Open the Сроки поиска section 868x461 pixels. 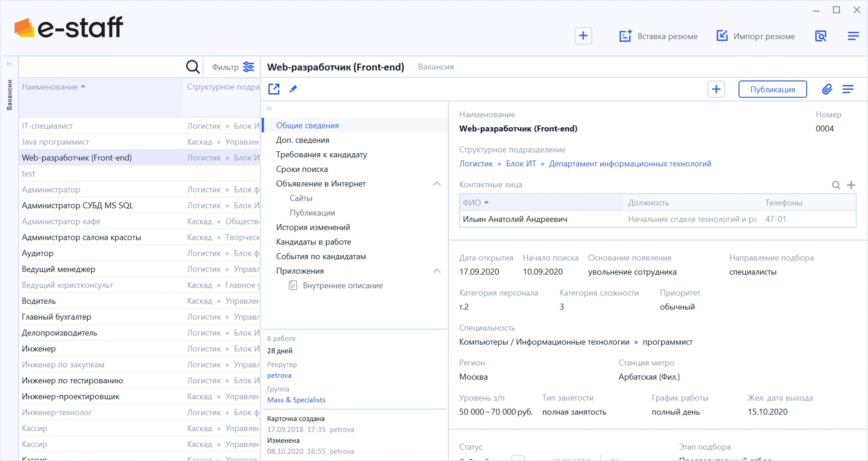coord(302,169)
